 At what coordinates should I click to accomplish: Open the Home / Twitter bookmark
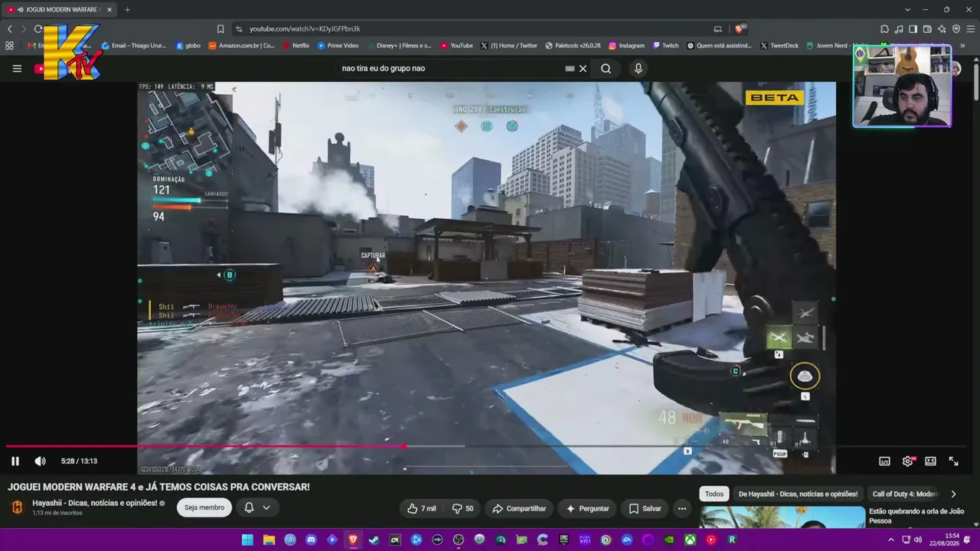pyautogui.click(x=508, y=45)
